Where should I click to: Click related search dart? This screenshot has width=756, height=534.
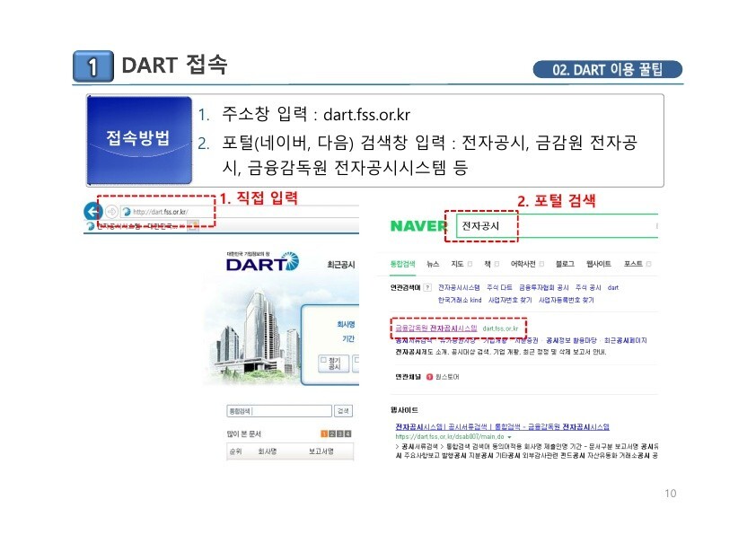coord(613,288)
